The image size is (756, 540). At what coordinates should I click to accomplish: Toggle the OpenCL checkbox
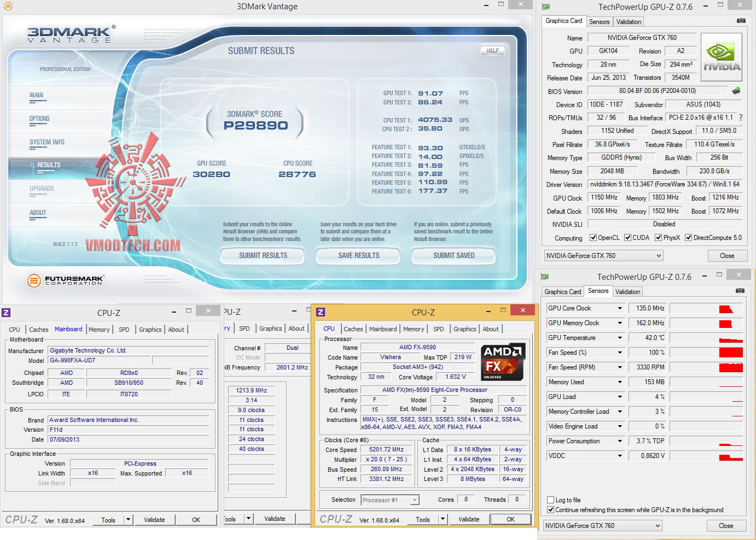[593, 238]
